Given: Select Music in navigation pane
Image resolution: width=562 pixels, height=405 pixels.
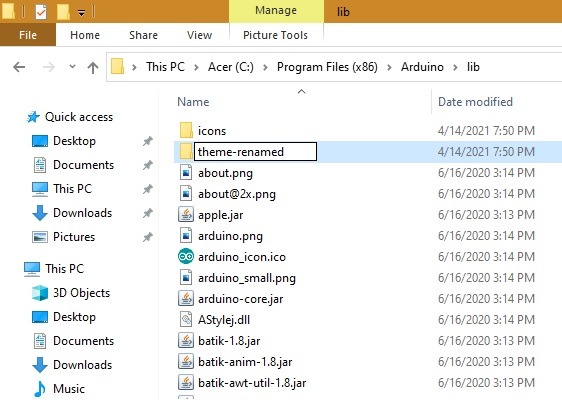Looking at the screenshot, I should 69,389.
